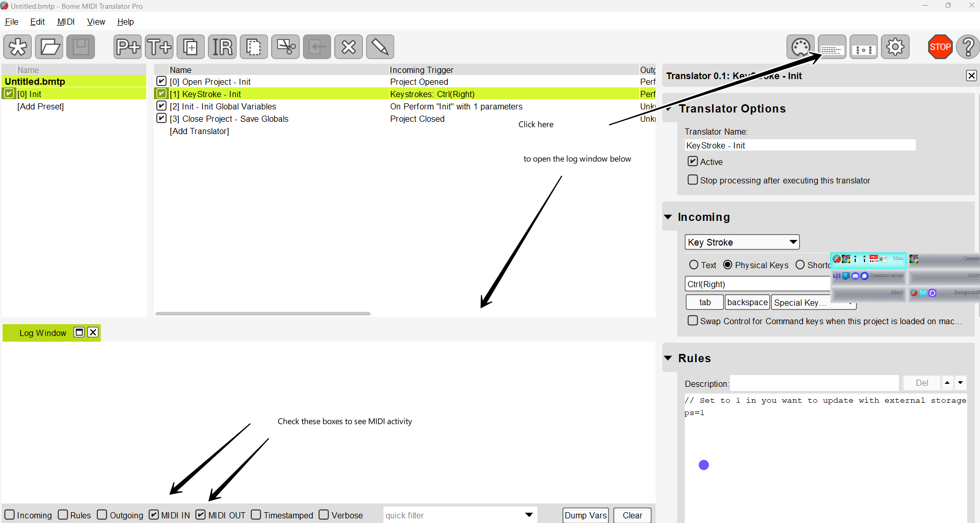980x523 pixels.
Task: Uncheck the Active checkbox
Action: [x=693, y=161]
